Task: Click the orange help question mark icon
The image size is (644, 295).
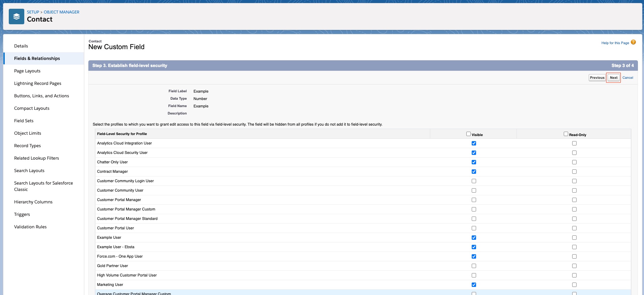Action: point(633,42)
